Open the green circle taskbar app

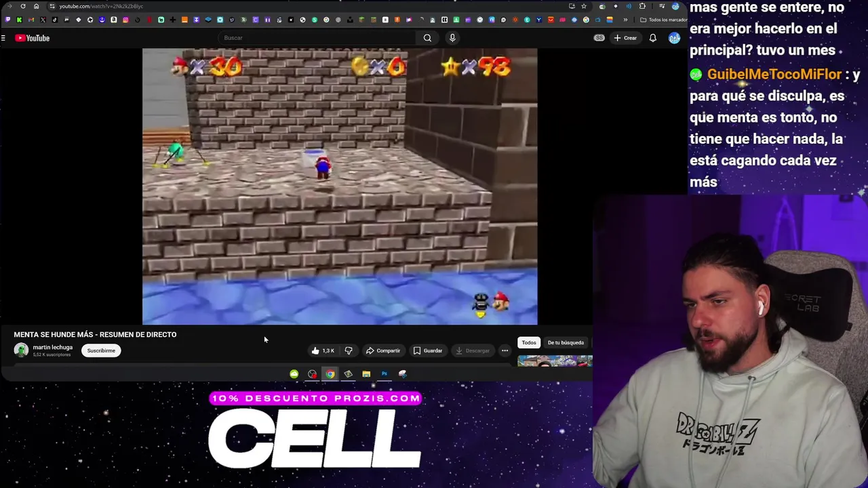click(x=294, y=373)
